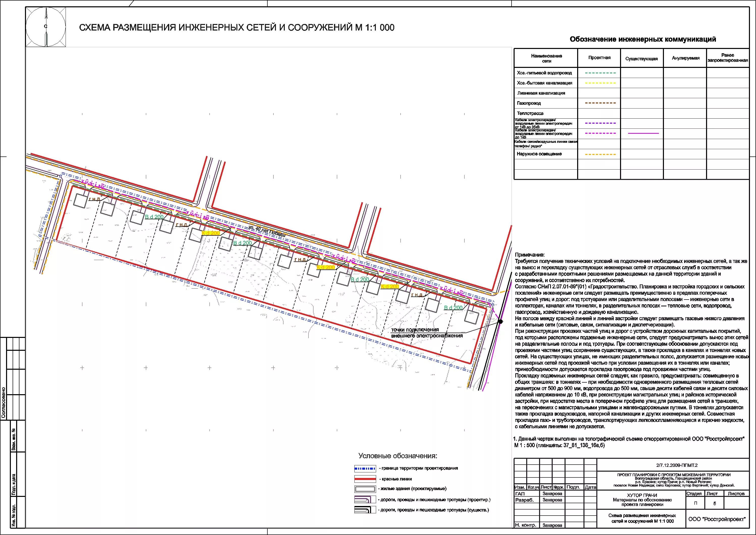Click row label for cables 'от 1кВ до 35кВ'
The image size is (756, 535).
(543, 124)
